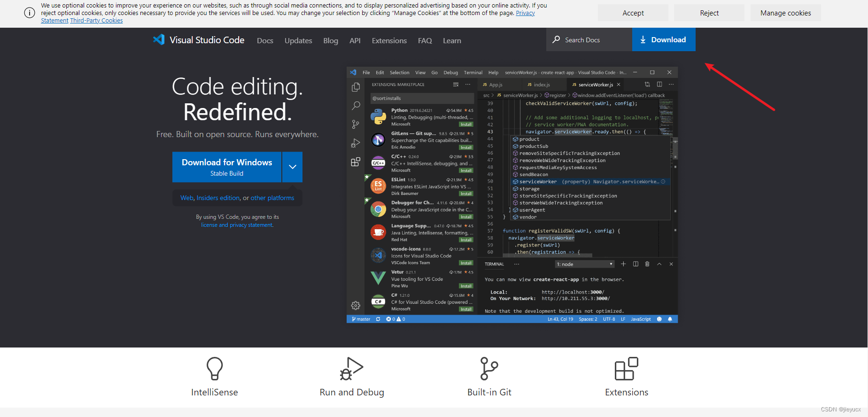868x417 pixels.
Task: Click the vscode-icons extension icon
Action: tap(378, 255)
